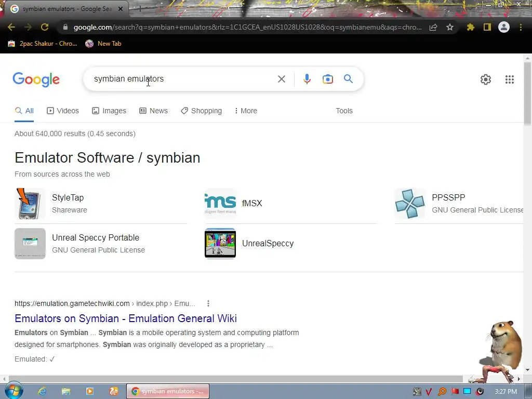Expand the More search filters menu
The height and width of the screenshot is (399, 532).
[x=246, y=111]
